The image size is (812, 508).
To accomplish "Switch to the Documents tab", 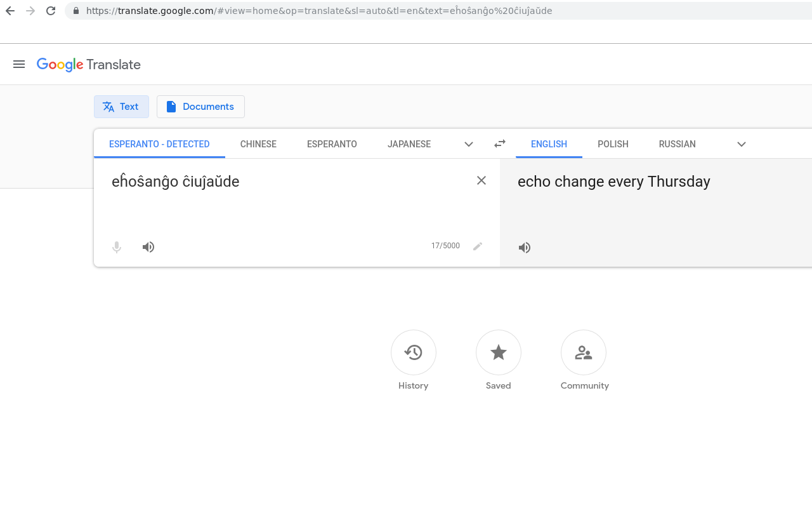I will [x=200, y=107].
